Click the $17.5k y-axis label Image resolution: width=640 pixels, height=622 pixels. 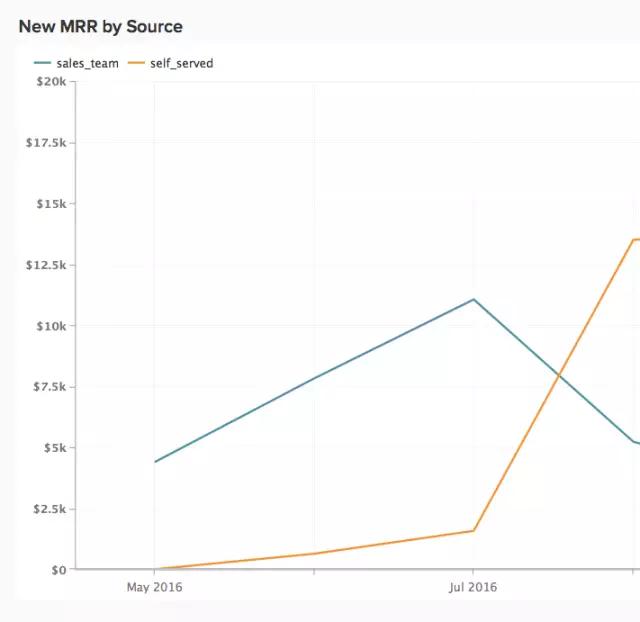(x=46, y=143)
